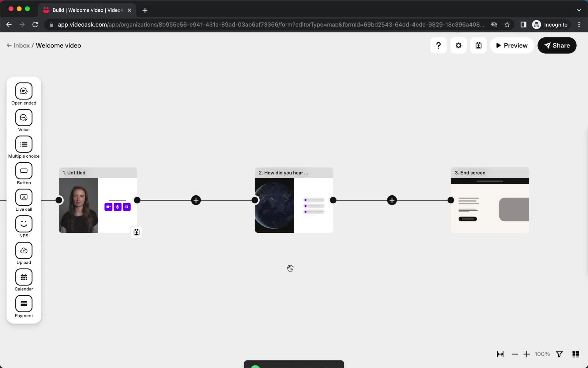588x368 pixels.
Task: Add a step after node 1 Untitled
Action: [x=196, y=200]
